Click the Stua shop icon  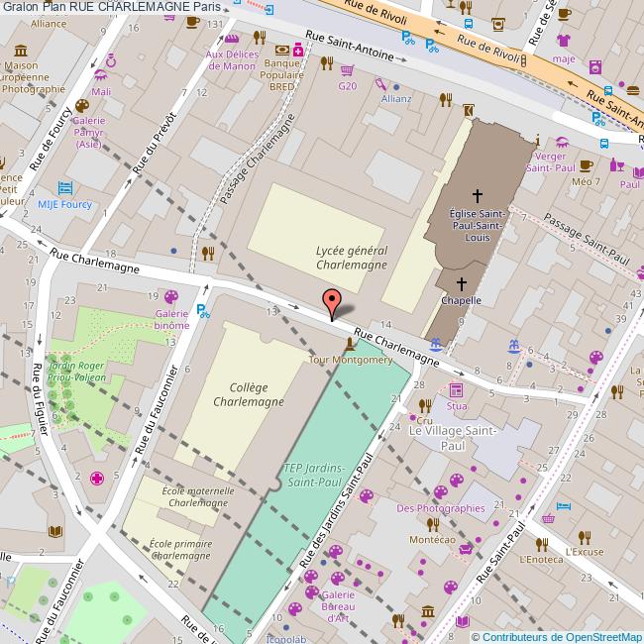coord(456,389)
